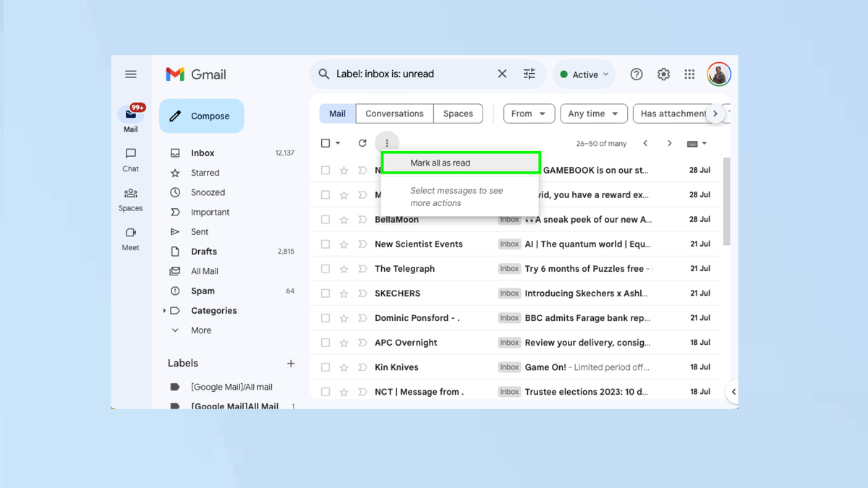Expand the Categories label section
Screen dimensions: 868x488
point(164,310)
